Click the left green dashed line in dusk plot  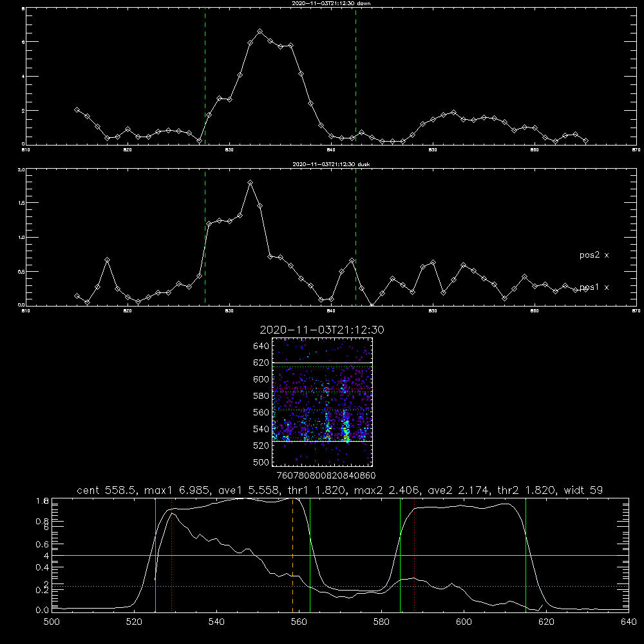tap(205, 238)
